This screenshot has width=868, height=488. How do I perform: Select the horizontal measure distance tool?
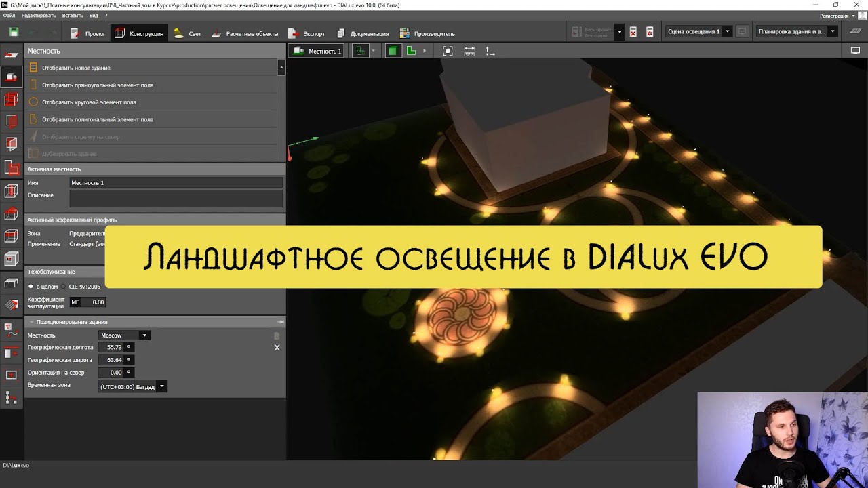click(469, 51)
